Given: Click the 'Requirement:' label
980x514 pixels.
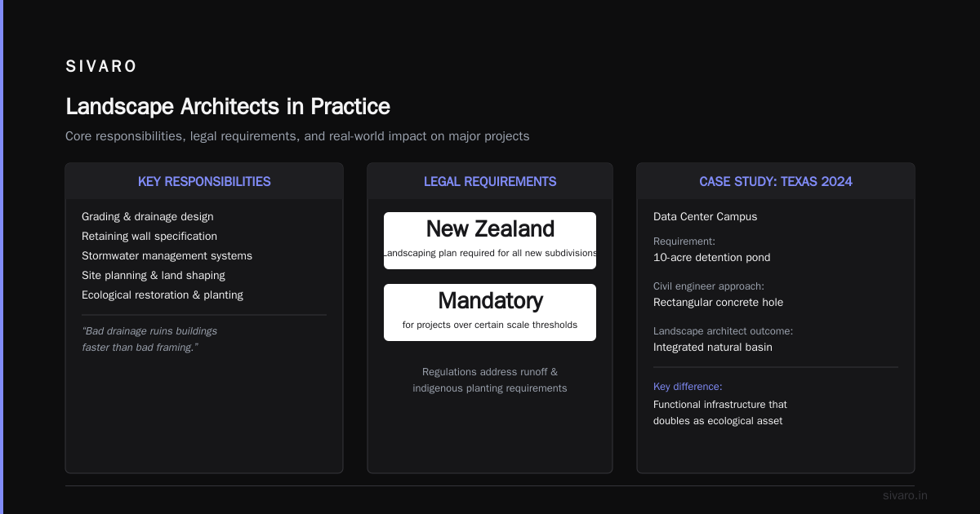Looking at the screenshot, I should [x=684, y=241].
